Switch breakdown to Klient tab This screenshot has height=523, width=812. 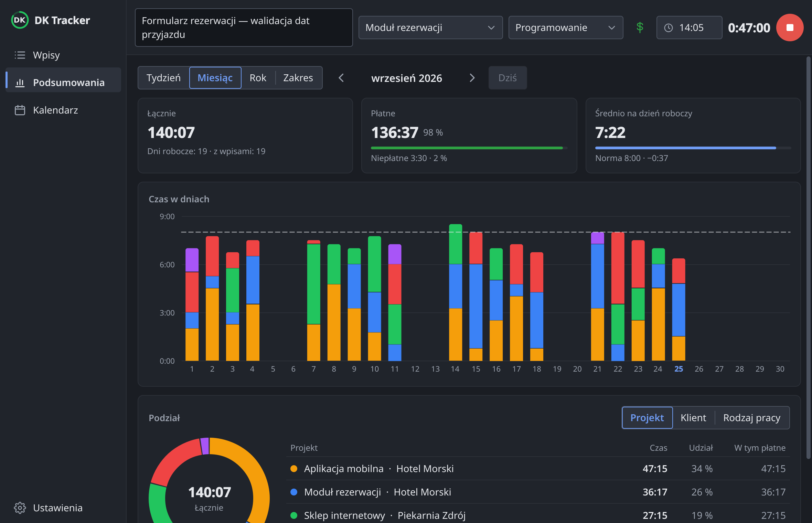693,418
